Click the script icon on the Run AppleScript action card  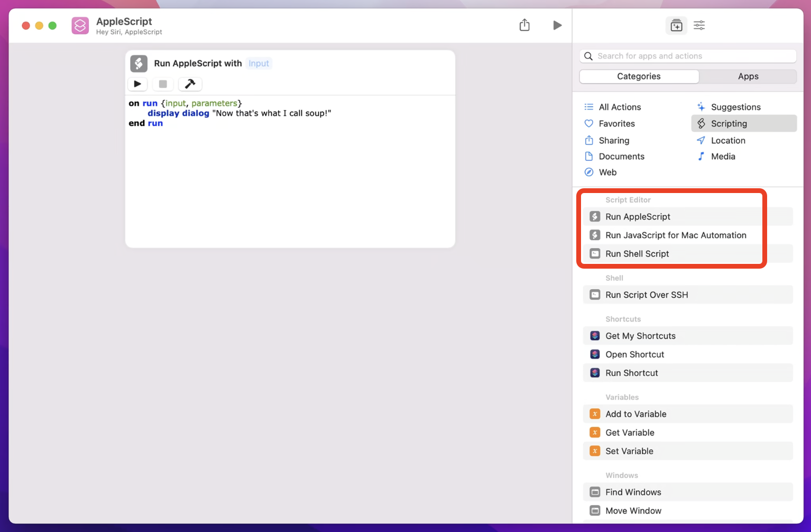[x=139, y=63]
